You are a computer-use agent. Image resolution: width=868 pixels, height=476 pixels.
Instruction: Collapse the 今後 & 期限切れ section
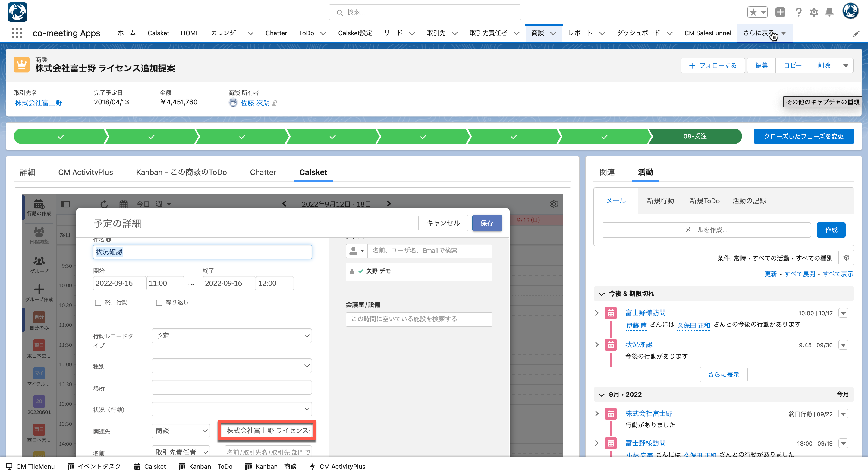tap(602, 294)
